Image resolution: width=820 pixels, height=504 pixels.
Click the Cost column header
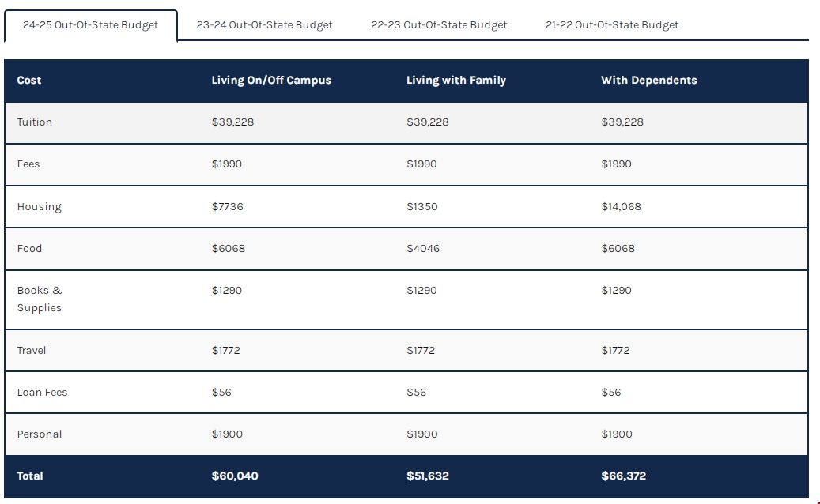(29, 81)
